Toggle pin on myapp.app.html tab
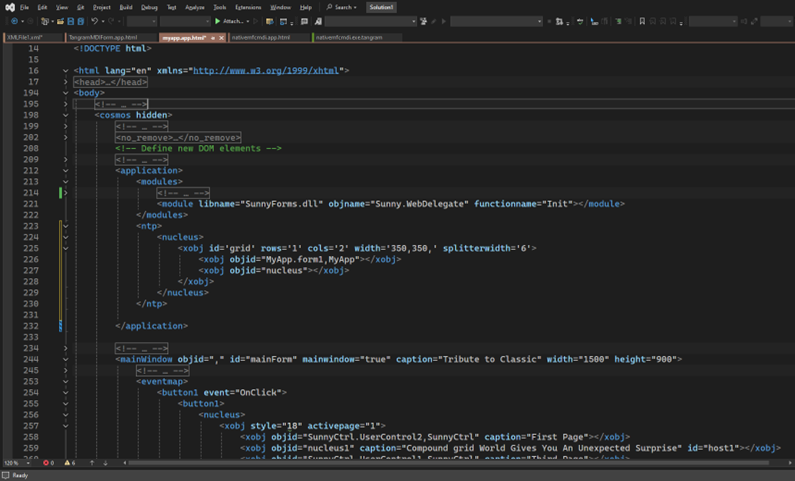The image size is (795, 481). [213, 38]
